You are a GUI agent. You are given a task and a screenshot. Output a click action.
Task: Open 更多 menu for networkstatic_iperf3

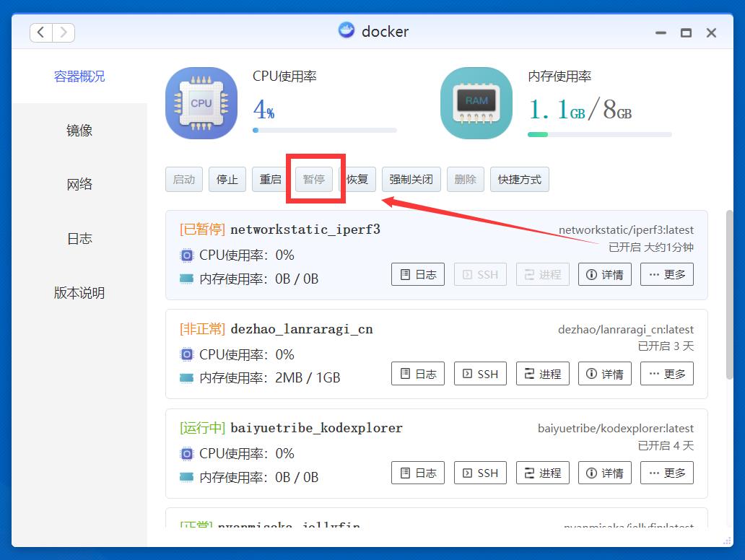coord(666,274)
